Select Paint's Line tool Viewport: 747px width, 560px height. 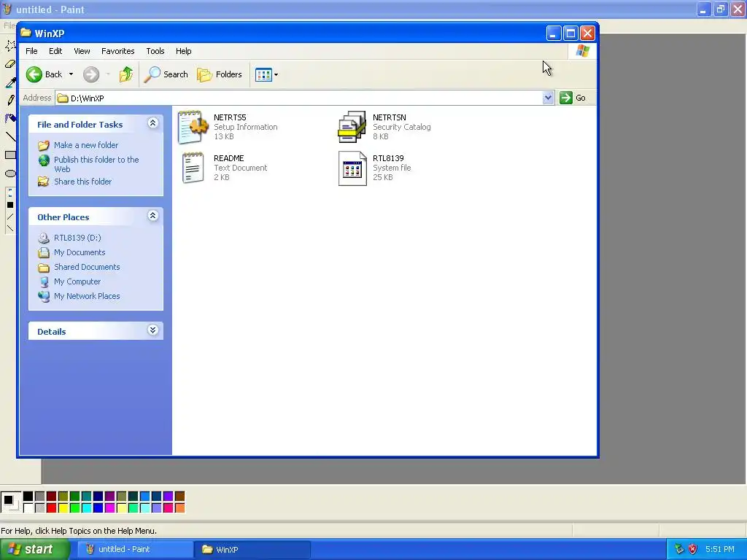point(10,136)
